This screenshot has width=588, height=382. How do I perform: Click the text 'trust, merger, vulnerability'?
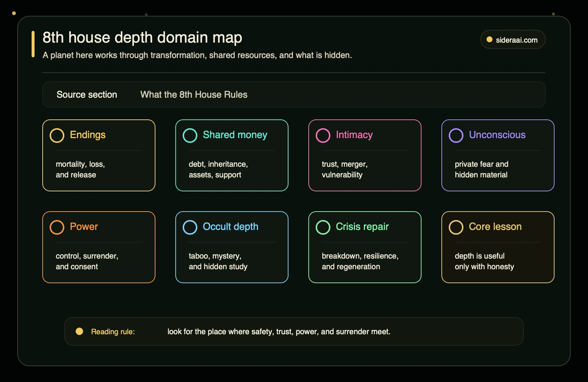pos(345,169)
